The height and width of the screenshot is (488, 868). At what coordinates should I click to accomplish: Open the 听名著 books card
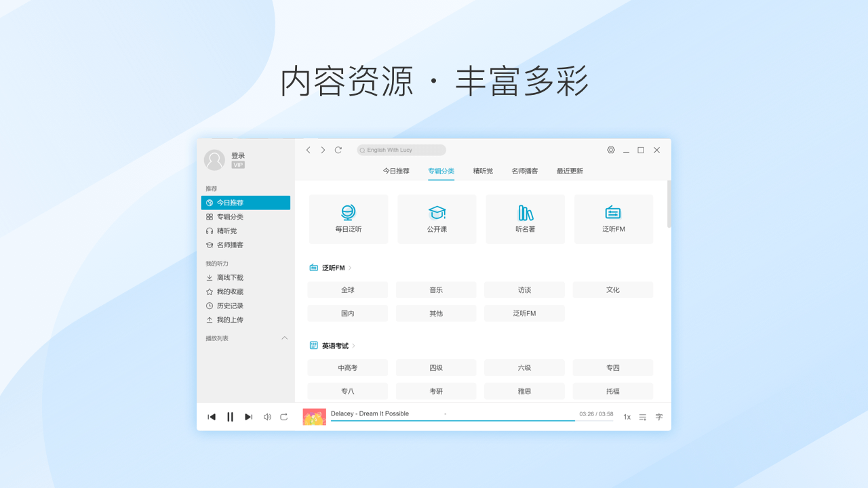(526, 219)
